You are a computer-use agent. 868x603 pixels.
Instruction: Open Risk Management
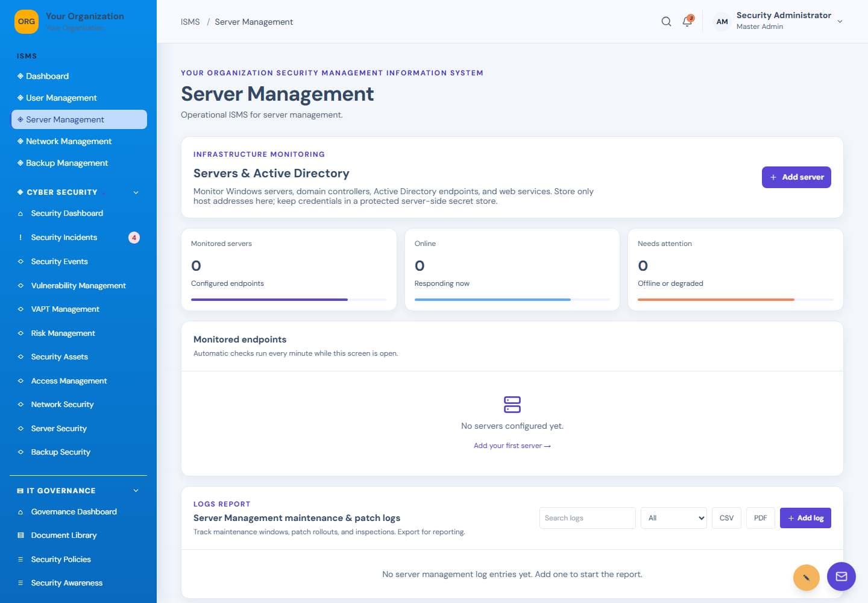(79, 333)
